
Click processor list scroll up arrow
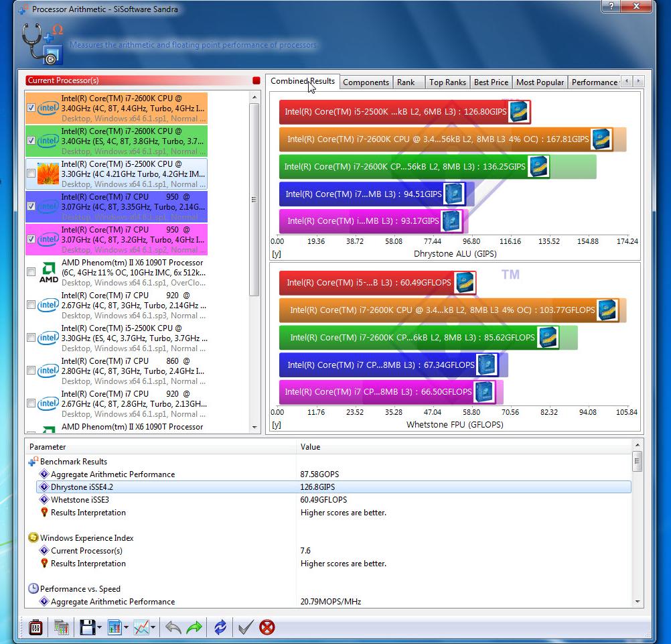(254, 97)
